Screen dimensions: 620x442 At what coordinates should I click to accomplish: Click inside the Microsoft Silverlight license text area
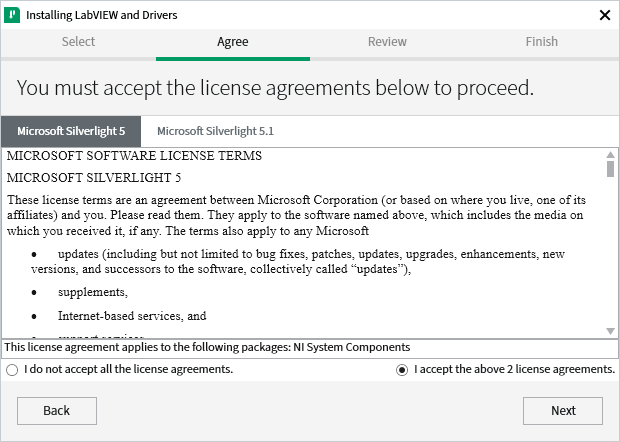[300, 240]
